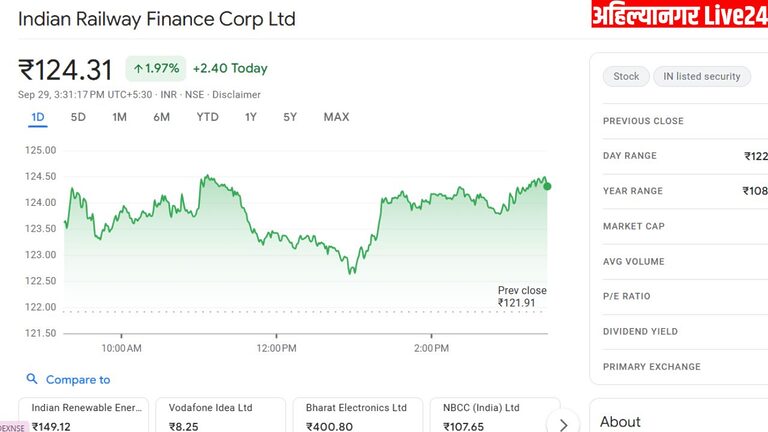Click the Stock tag chip

pyautogui.click(x=626, y=76)
